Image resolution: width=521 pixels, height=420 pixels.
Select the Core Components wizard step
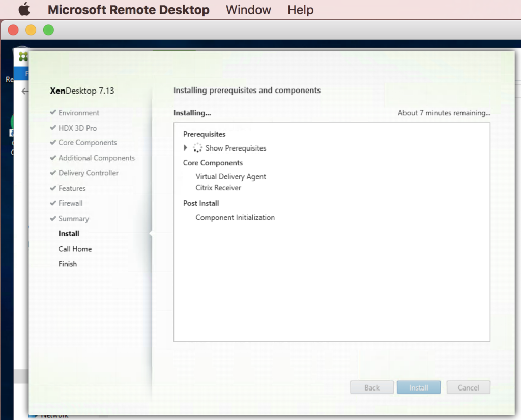coord(88,143)
